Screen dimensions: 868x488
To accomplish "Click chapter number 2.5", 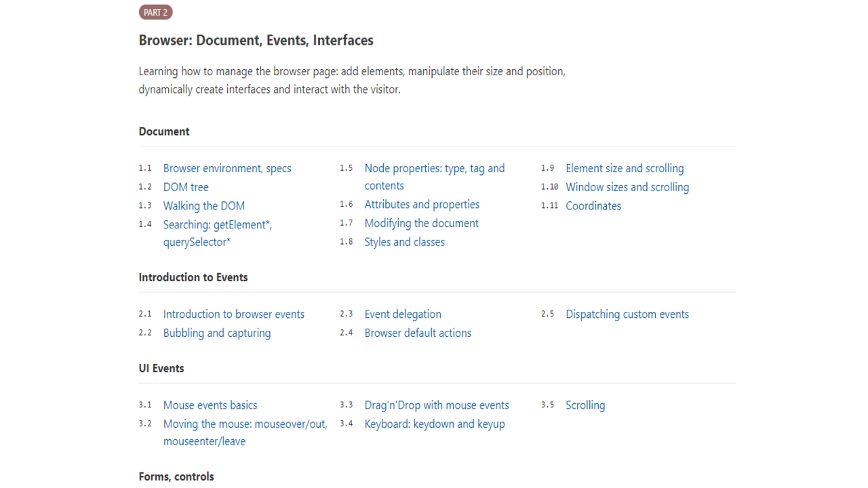I will (547, 314).
